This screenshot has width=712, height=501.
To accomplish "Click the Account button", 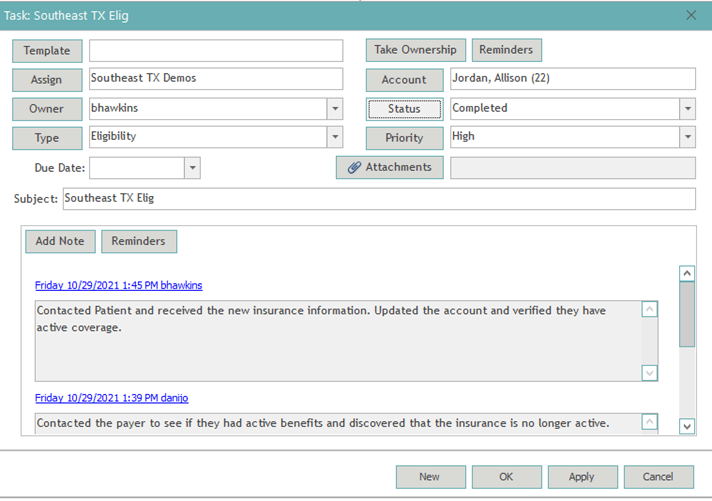I will pos(404,80).
